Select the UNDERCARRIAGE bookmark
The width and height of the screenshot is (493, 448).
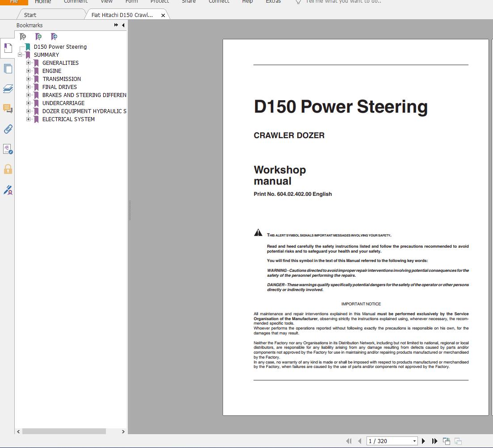tap(63, 103)
